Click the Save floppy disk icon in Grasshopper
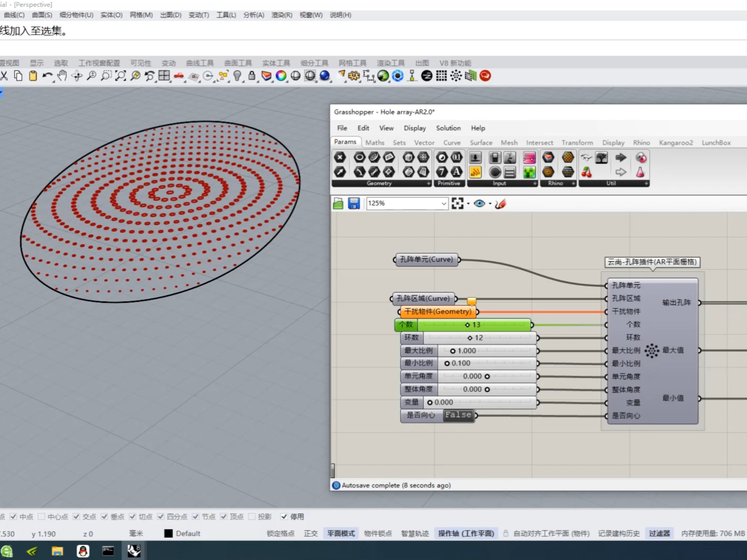The image size is (747, 560). tap(354, 203)
